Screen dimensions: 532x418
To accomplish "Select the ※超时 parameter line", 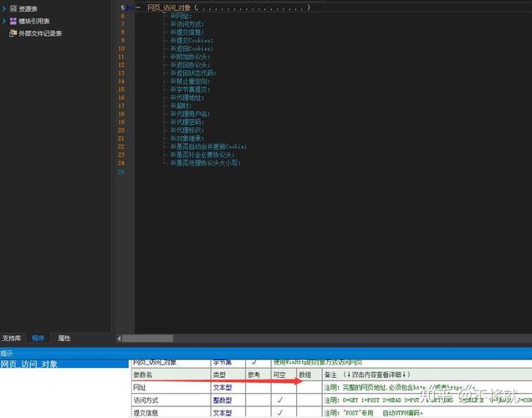I will 181,106.
